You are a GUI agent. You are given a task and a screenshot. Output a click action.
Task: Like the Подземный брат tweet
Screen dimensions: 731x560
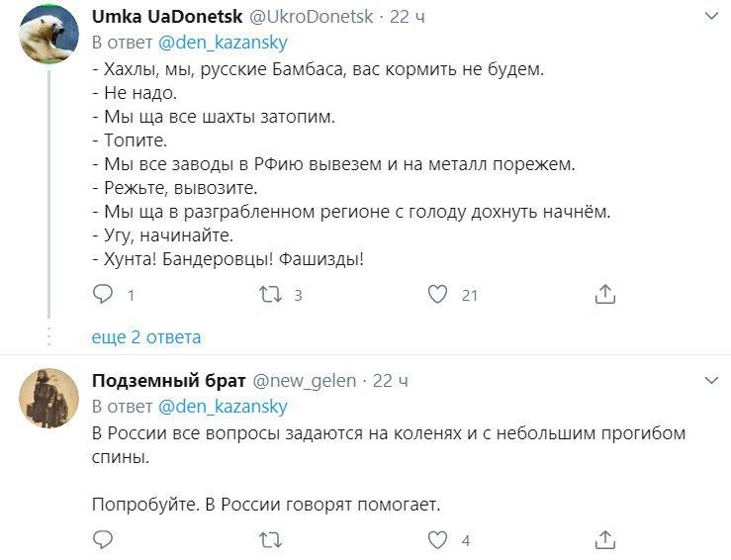(x=437, y=539)
